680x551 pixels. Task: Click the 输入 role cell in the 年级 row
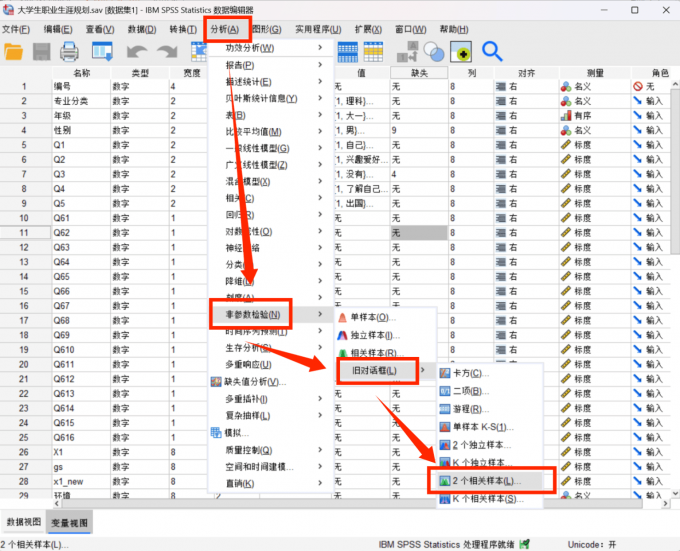pos(651,116)
